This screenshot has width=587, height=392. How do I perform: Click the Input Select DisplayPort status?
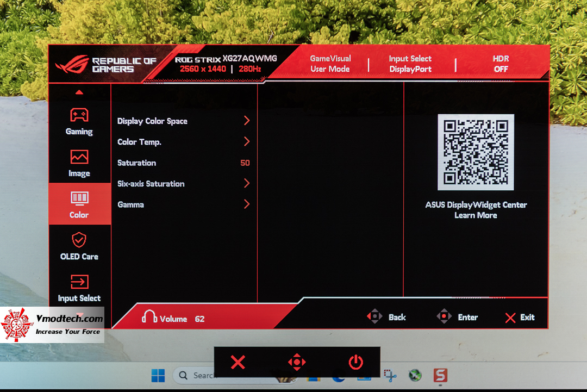point(410,64)
